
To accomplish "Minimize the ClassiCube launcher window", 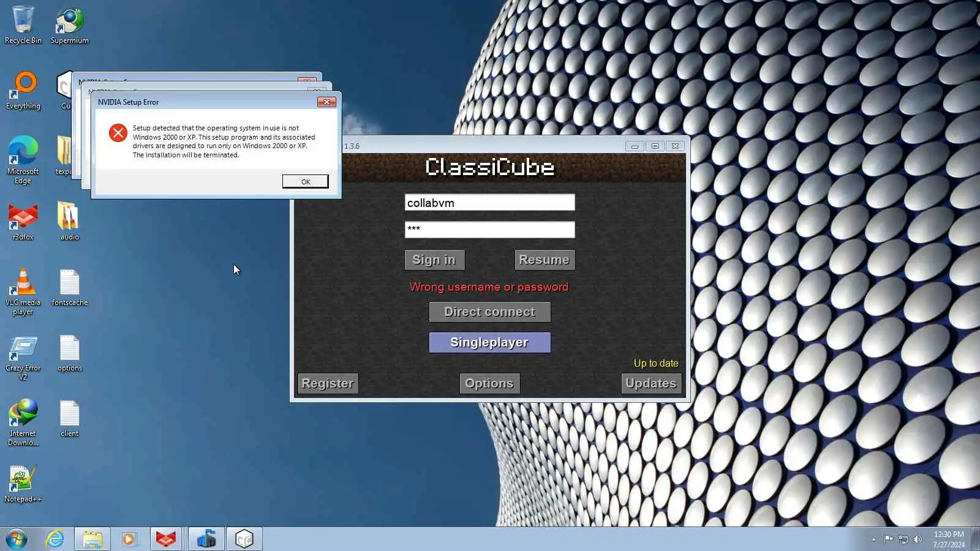I will [635, 146].
